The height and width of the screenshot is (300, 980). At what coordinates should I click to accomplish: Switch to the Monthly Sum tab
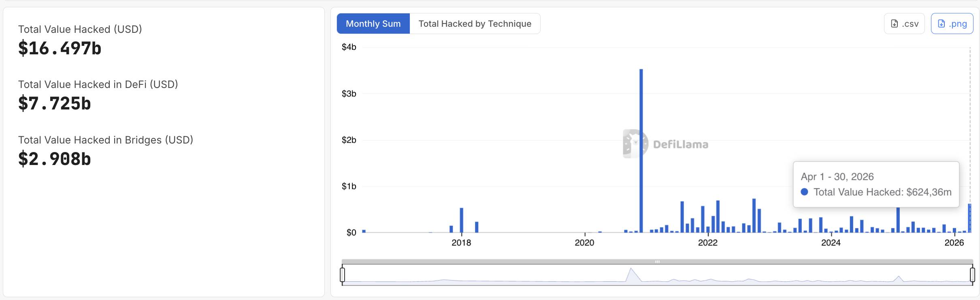click(373, 24)
